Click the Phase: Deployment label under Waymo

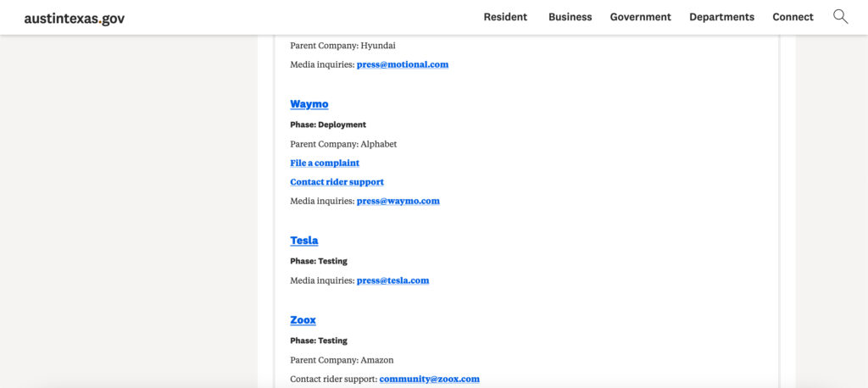tap(328, 125)
